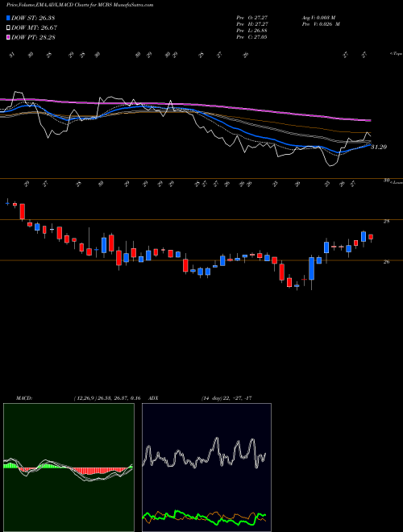Click the white DOW MT legend swatch
The image size is (403, 532).
click(9, 27)
